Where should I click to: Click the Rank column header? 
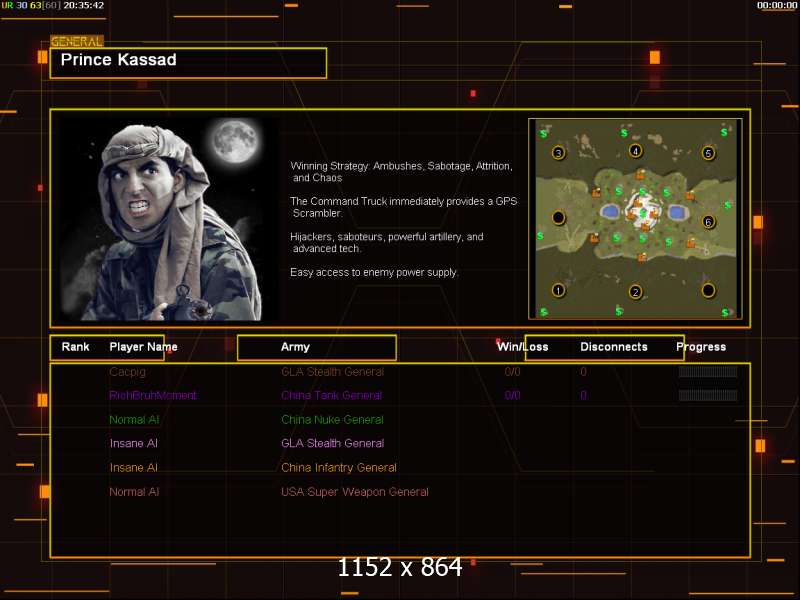pos(76,347)
